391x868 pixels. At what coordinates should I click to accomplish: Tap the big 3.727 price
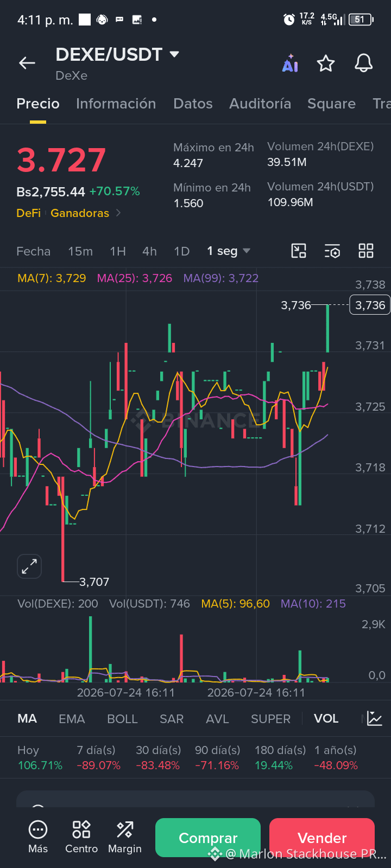click(61, 160)
